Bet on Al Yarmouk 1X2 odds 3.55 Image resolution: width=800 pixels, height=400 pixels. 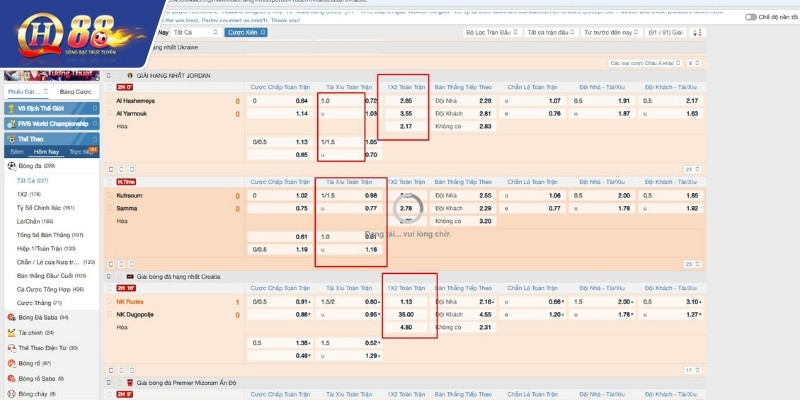click(406, 113)
